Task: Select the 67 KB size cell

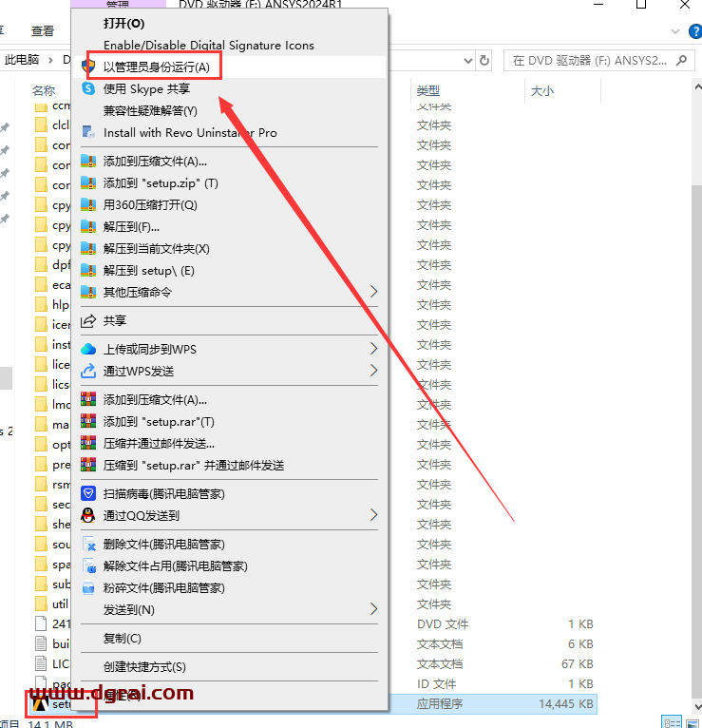Action: coord(578,664)
